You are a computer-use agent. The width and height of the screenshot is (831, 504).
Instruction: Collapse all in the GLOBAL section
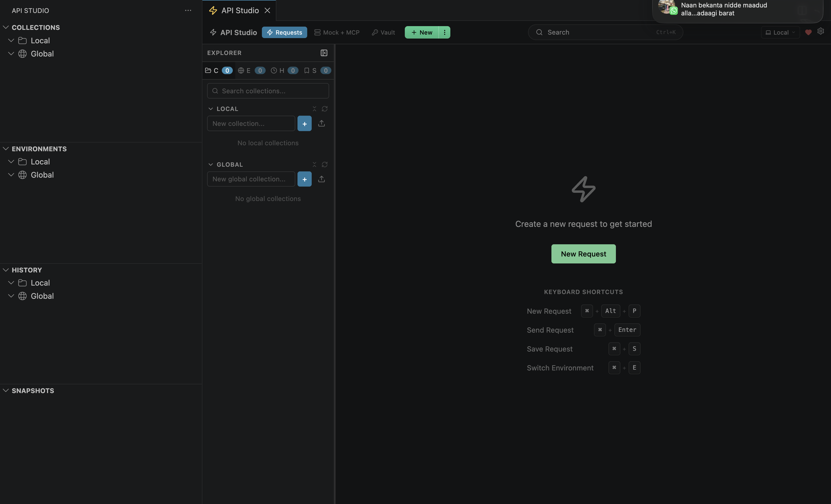click(x=314, y=164)
